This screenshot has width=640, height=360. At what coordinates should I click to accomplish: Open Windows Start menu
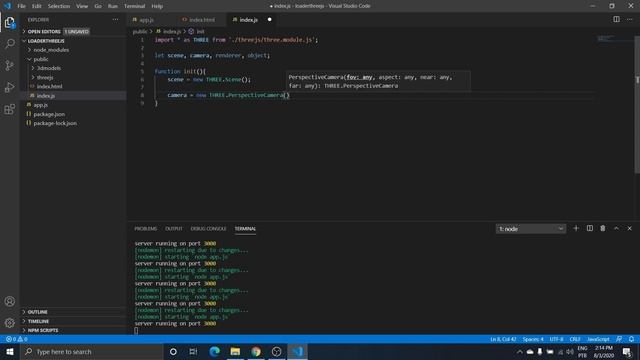click(10, 351)
